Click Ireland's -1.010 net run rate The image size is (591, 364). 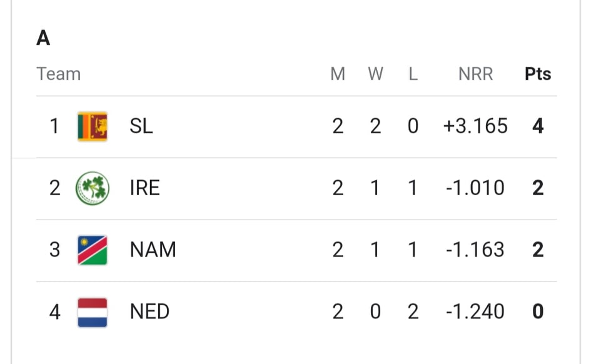click(475, 188)
